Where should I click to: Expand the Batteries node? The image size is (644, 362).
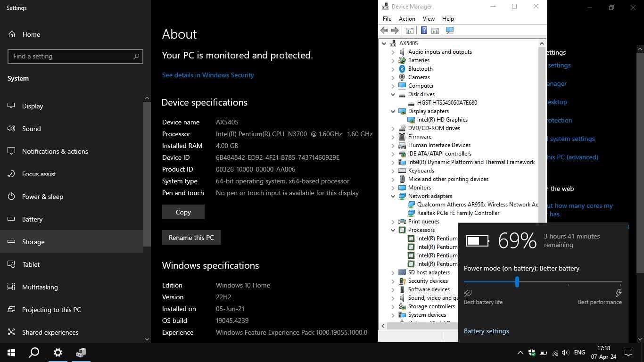[x=393, y=60]
